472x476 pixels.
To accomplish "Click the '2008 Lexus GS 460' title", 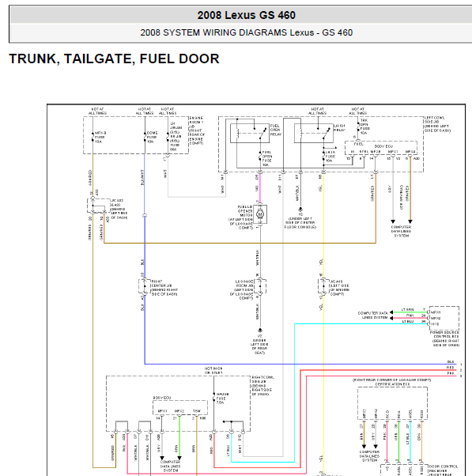I will pos(246,15).
